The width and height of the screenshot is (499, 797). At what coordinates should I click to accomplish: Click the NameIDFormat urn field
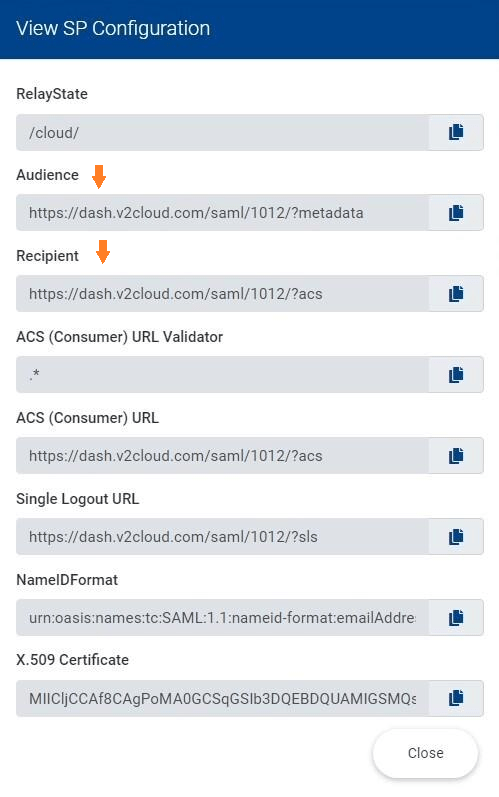(x=223, y=618)
